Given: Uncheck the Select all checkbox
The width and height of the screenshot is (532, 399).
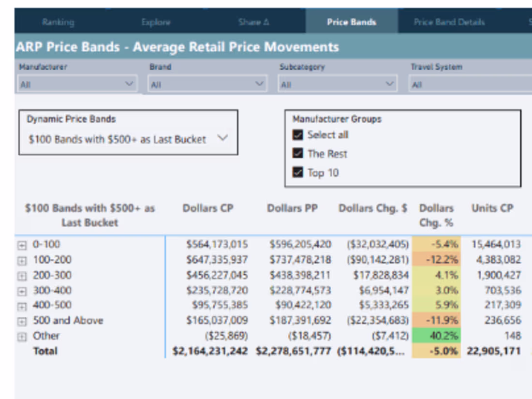Looking at the screenshot, I should point(298,135).
